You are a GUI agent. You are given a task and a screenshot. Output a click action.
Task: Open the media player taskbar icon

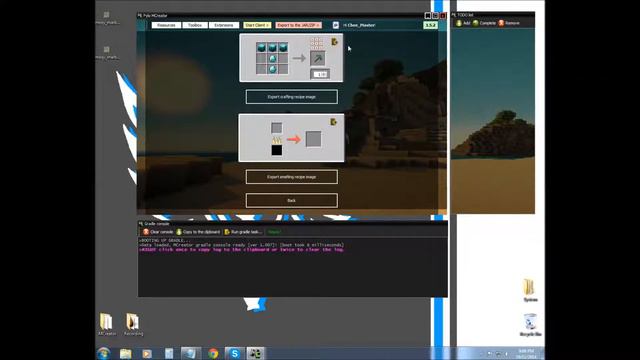(x=147, y=353)
